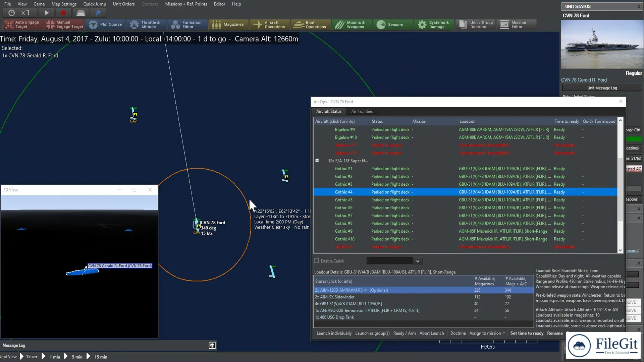Click Launch individually

click(x=334, y=333)
